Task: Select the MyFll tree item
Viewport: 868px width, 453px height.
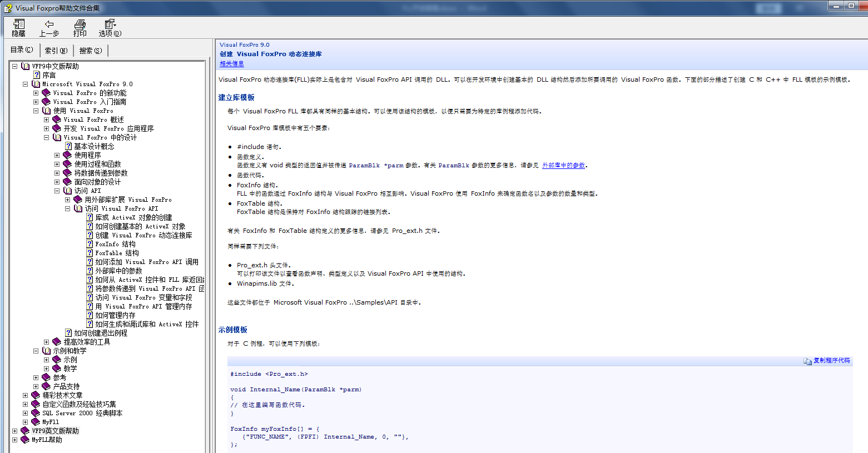Action: click(x=51, y=422)
